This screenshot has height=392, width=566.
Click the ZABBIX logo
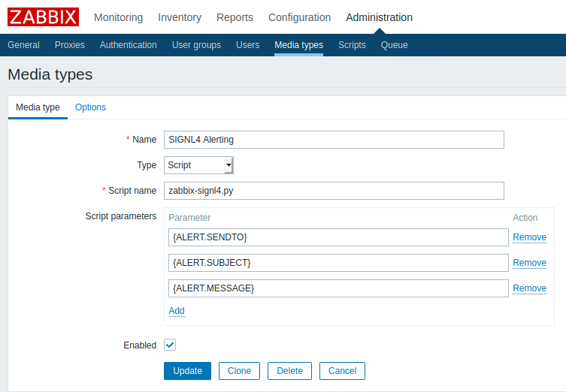43,17
